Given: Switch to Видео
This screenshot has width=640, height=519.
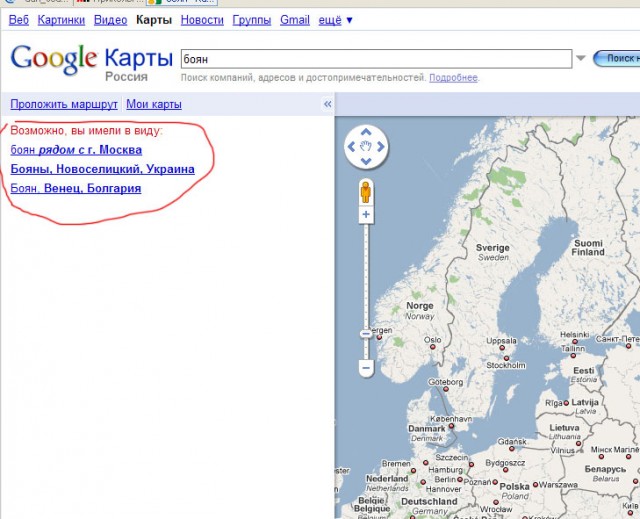Looking at the screenshot, I should click(110, 20).
